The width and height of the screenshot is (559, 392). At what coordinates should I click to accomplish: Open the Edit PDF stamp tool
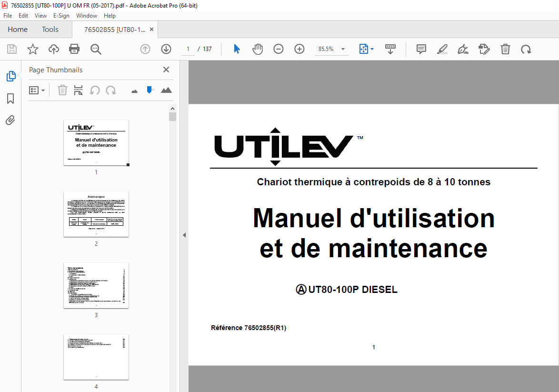pos(484,49)
